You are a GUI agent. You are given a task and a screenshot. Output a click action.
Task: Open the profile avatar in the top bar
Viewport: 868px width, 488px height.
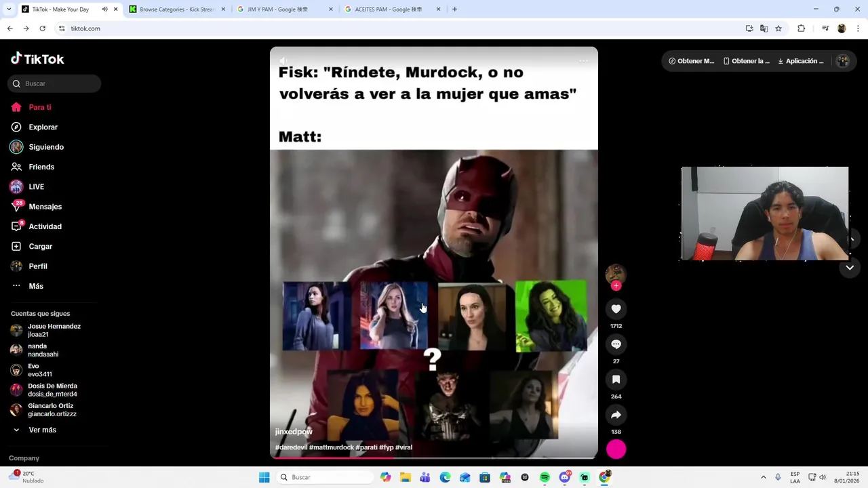[843, 61]
